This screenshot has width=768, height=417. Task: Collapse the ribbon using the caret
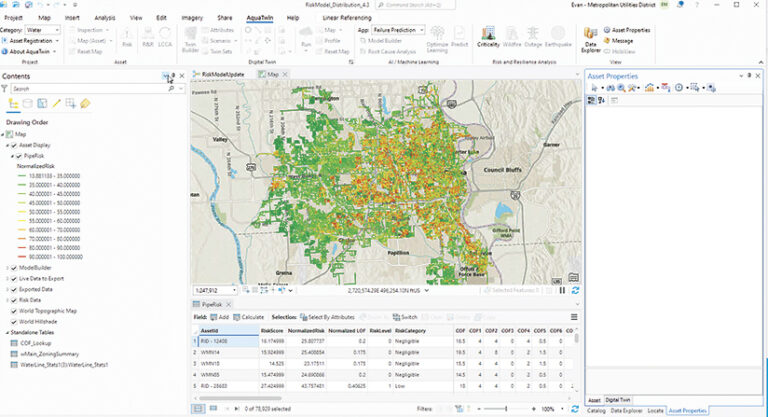[x=761, y=62]
